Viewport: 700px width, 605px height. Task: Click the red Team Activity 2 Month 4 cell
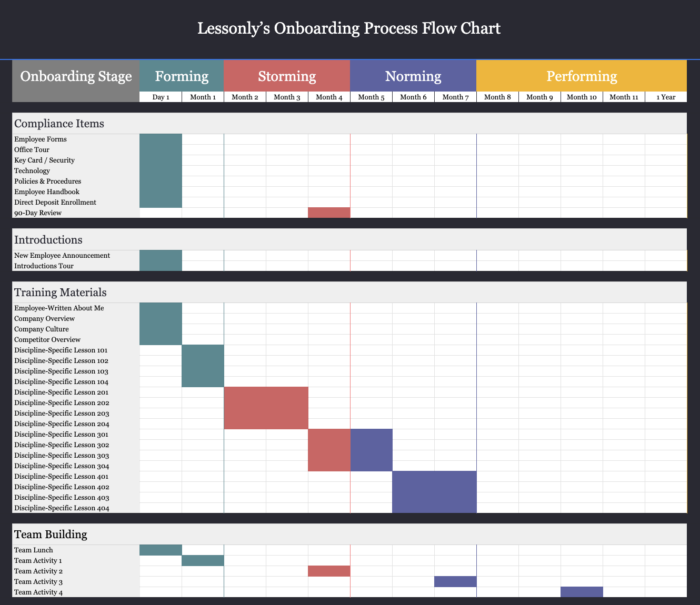(x=329, y=571)
